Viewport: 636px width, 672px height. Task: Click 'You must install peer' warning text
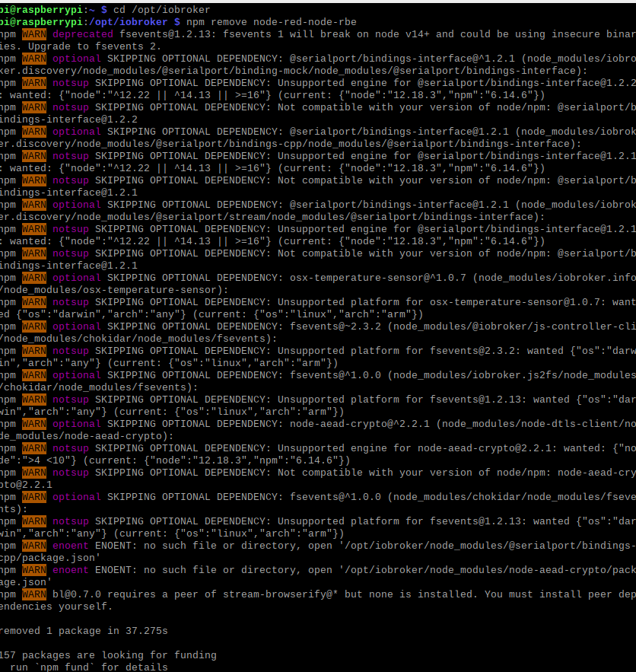549,594
